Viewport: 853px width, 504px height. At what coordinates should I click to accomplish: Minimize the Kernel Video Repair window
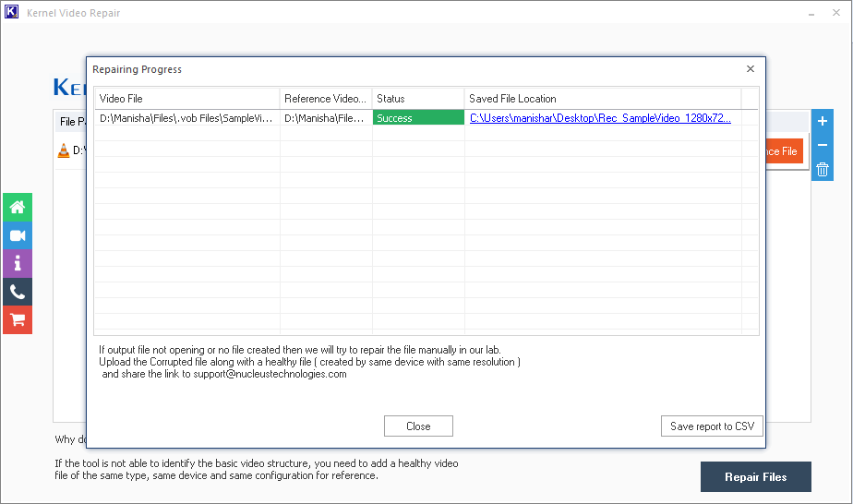[x=811, y=13]
